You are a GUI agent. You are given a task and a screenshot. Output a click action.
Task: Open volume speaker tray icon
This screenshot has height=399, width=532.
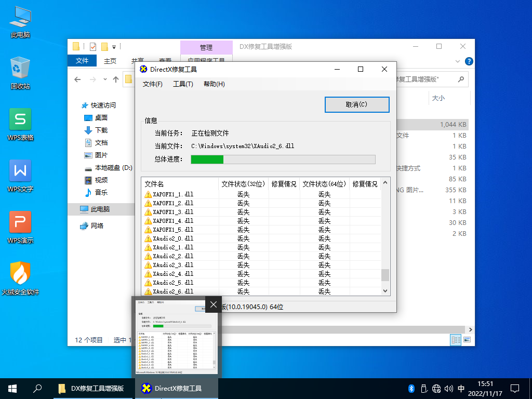point(448,389)
